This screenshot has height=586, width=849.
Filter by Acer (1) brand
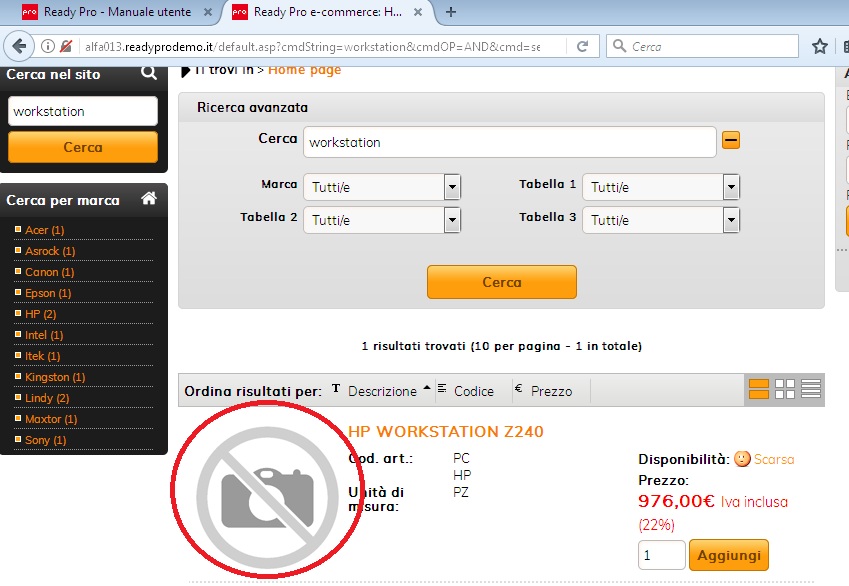pos(44,230)
